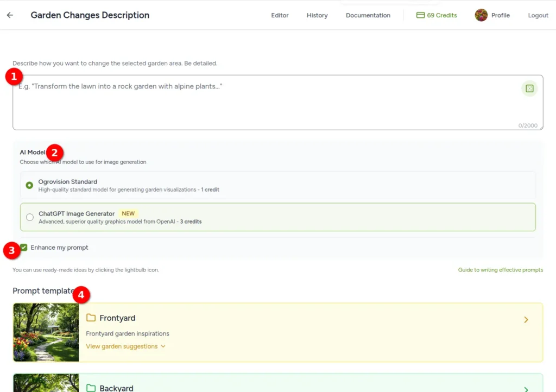Open the Editor page in the top navigation
The image size is (556, 392).
coord(280,15)
